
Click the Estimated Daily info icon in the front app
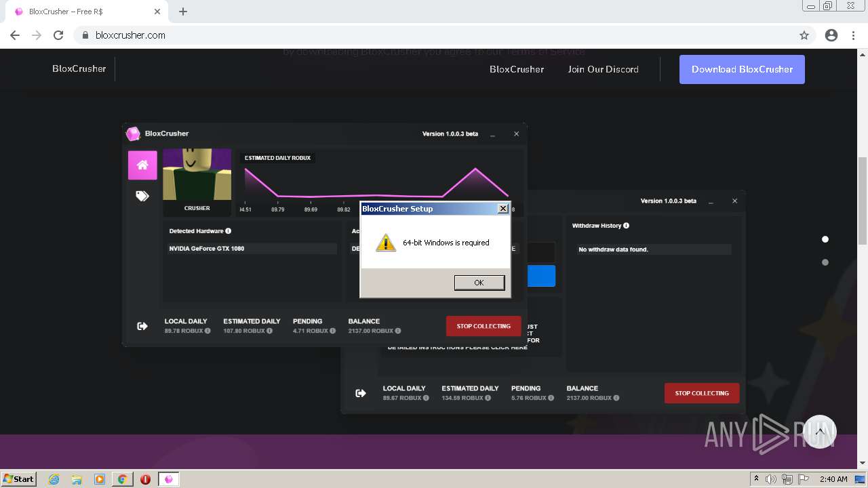point(269,331)
